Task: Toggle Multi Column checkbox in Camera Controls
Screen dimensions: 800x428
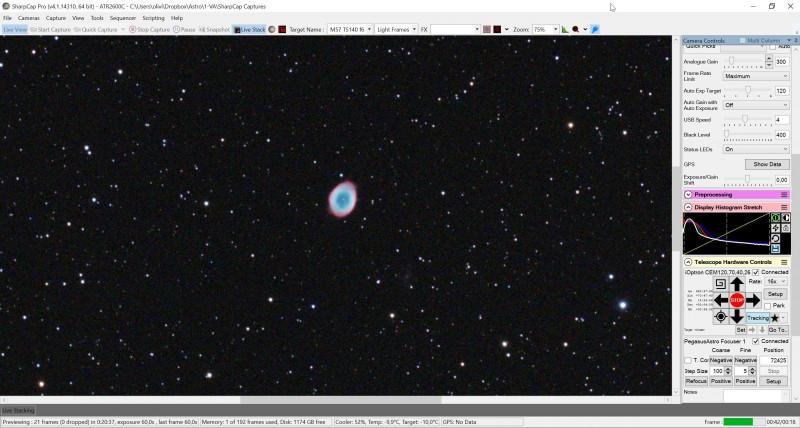Action: coord(742,40)
